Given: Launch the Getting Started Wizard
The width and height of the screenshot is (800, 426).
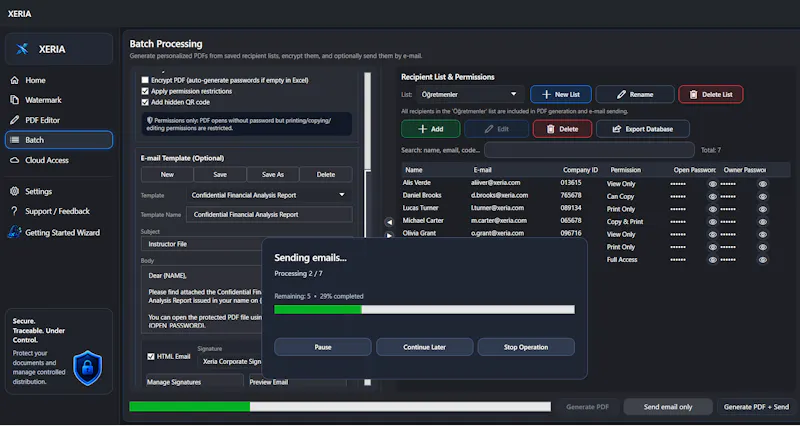Looking at the screenshot, I should point(55,233).
